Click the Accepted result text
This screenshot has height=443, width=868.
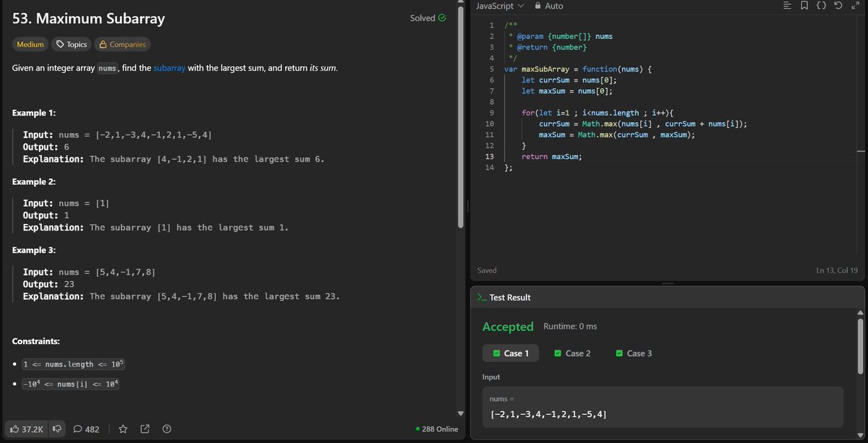coord(508,327)
